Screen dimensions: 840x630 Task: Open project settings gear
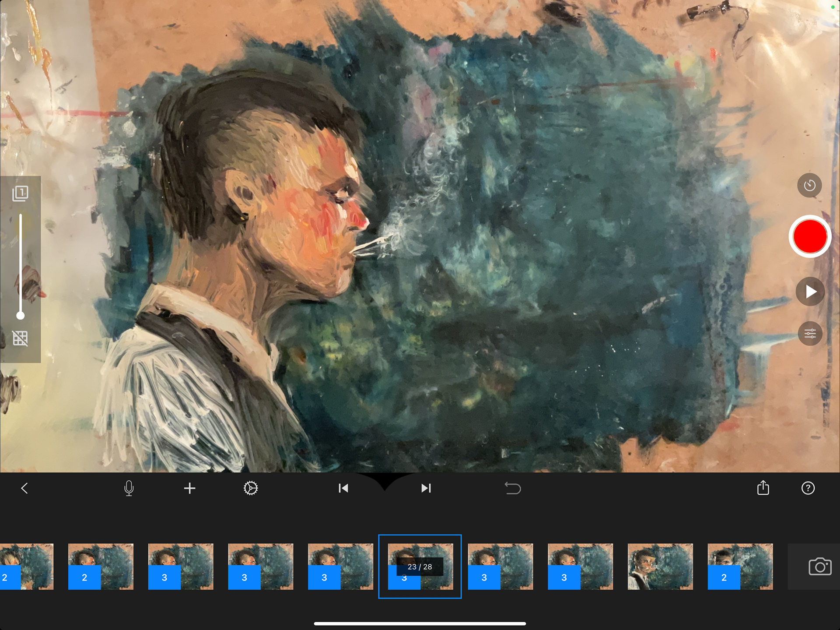pos(251,488)
